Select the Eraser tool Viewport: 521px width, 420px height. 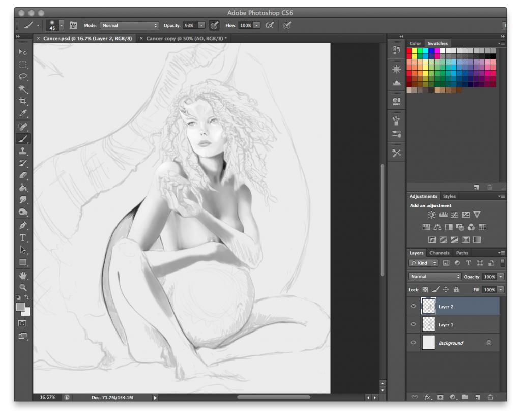pos(23,175)
